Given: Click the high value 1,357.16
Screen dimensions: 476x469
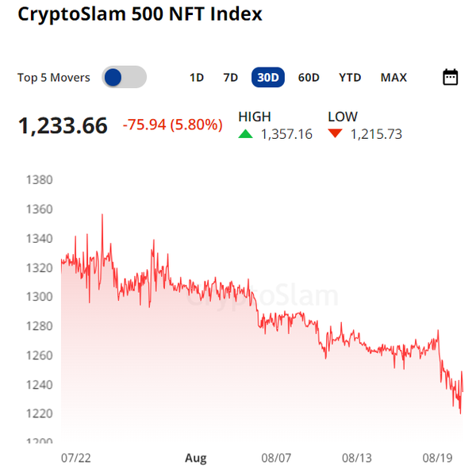Looking at the screenshot, I should coord(286,134).
